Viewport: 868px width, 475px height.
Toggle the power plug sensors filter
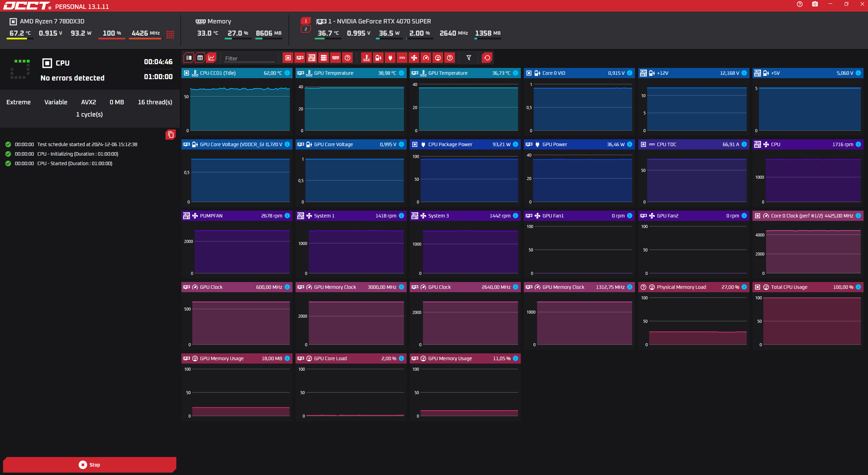(x=390, y=58)
